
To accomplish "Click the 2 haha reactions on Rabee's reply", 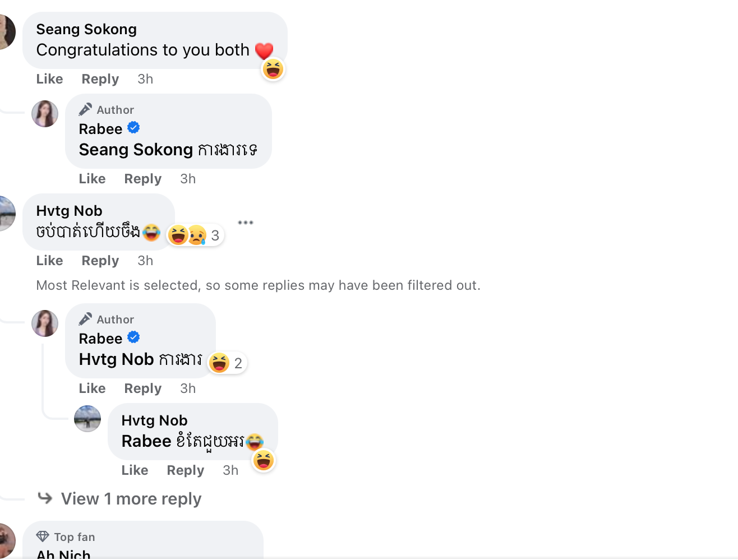I will pos(227,363).
